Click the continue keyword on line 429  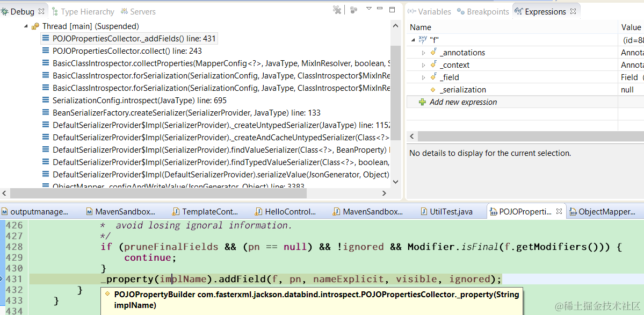coord(148,258)
